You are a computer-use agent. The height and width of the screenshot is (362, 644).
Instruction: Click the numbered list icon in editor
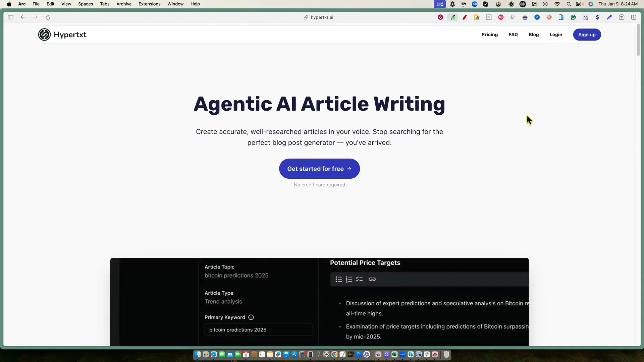[349, 279]
